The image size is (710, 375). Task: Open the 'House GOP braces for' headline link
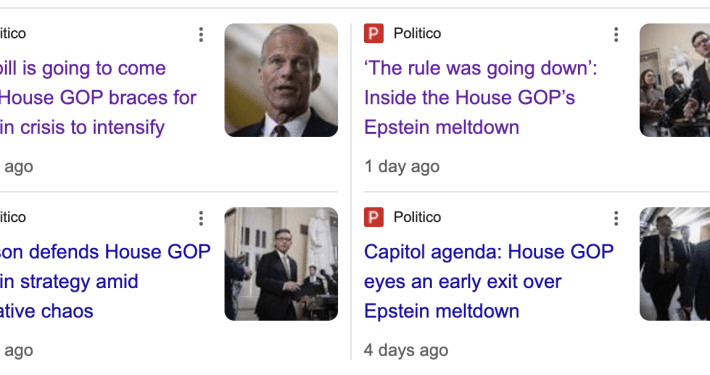click(x=98, y=98)
